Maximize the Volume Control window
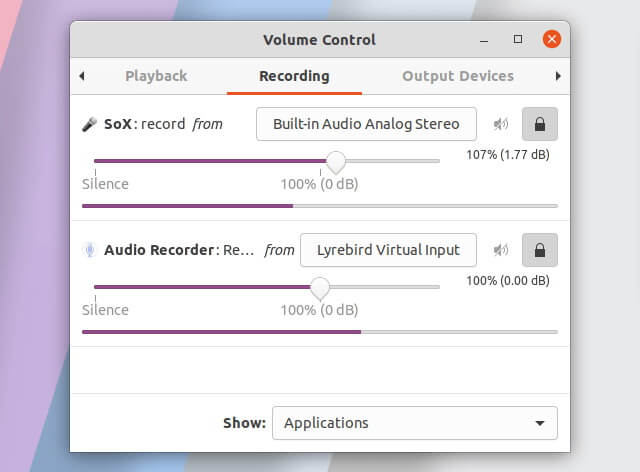Viewport: 640px width, 472px height. (518, 39)
